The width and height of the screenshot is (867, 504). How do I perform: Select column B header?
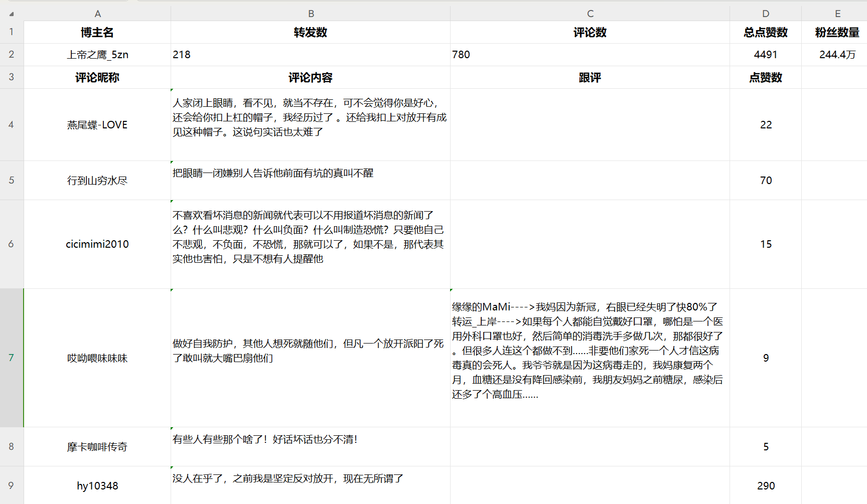[x=311, y=14]
